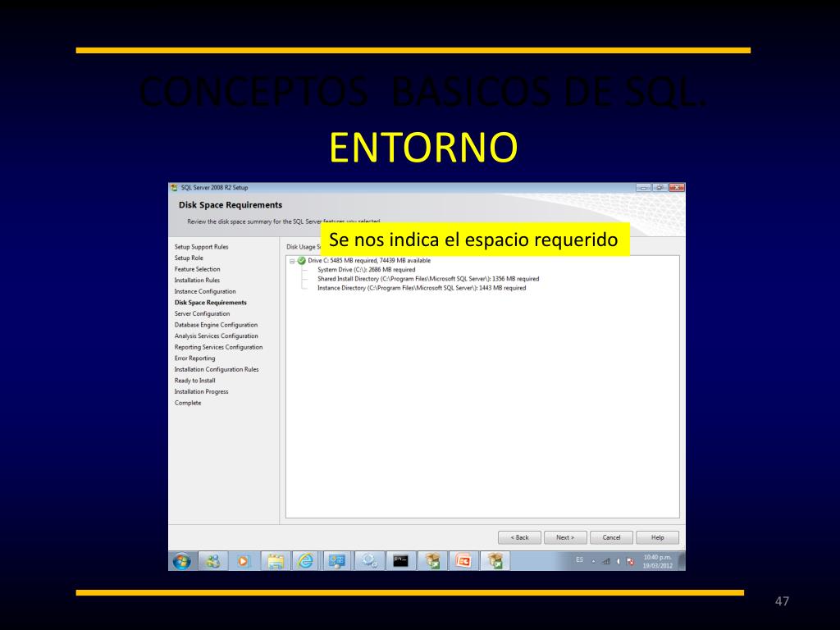840x630 pixels.
Task: Go to Instance Configuration step
Action: [205, 291]
